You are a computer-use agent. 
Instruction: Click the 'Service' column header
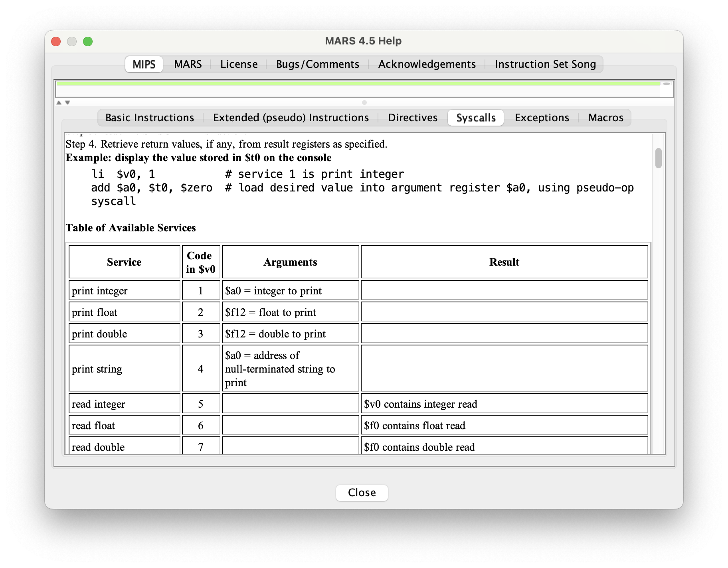pyautogui.click(x=125, y=262)
